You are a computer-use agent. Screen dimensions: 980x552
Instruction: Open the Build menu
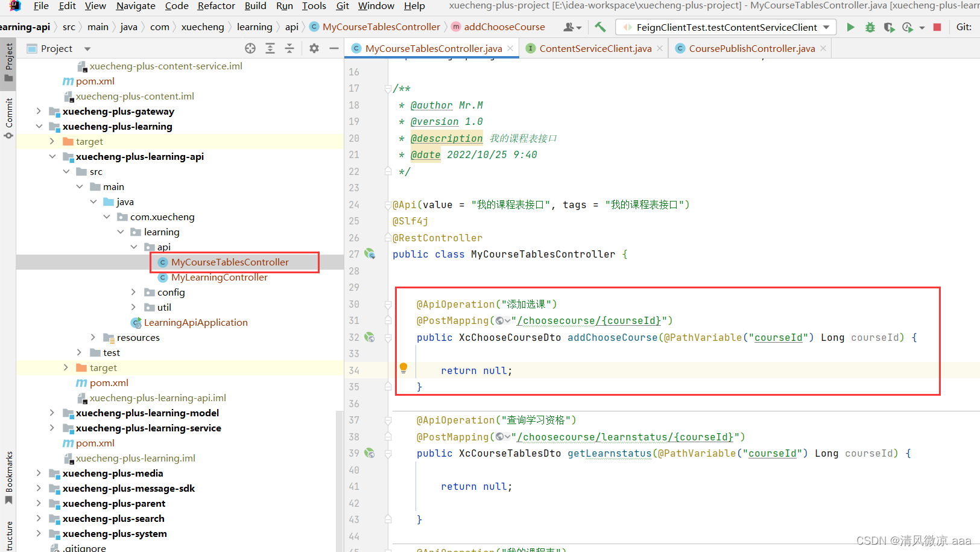coord(255,6)
